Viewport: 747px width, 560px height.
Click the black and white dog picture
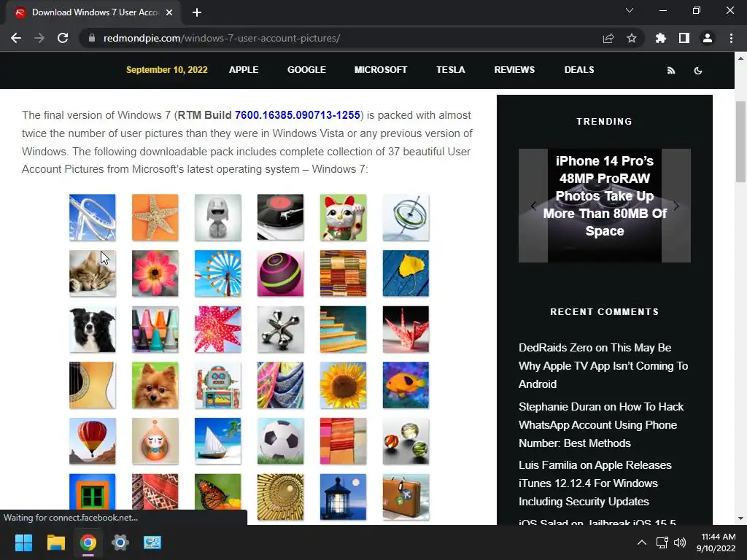93,330
